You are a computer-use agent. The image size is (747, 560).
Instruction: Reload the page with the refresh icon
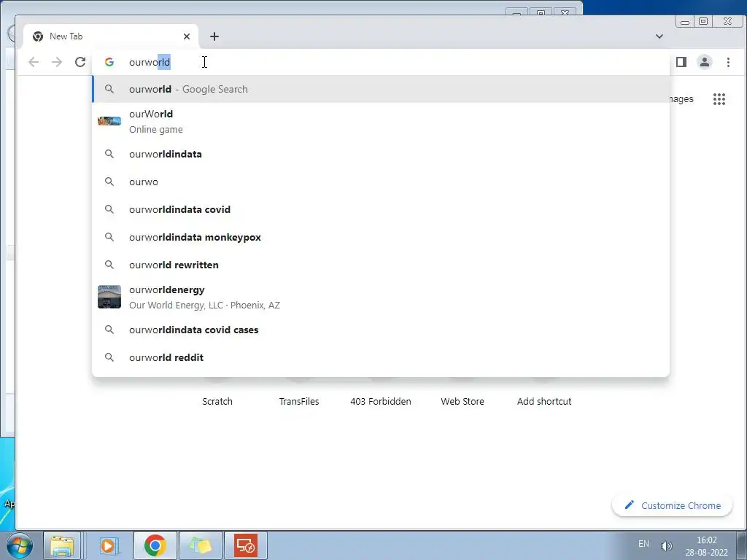click(80, 62)
